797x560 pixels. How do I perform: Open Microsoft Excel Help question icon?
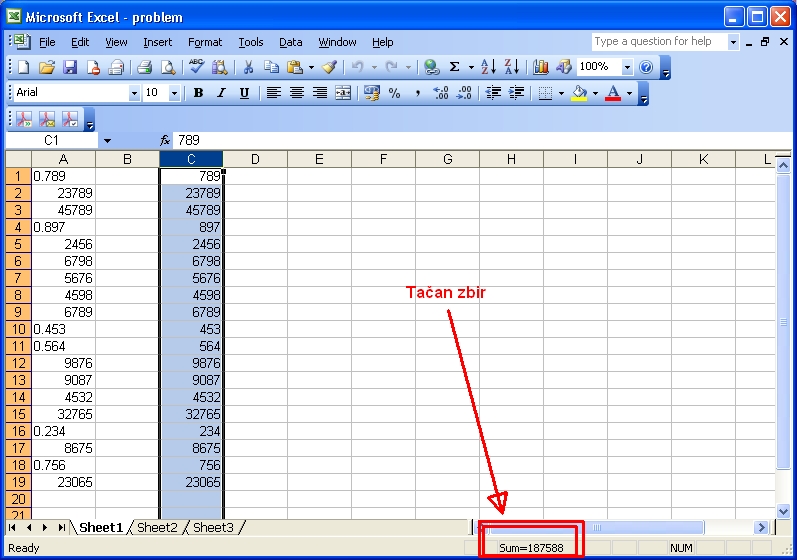(x=646, y=67)
